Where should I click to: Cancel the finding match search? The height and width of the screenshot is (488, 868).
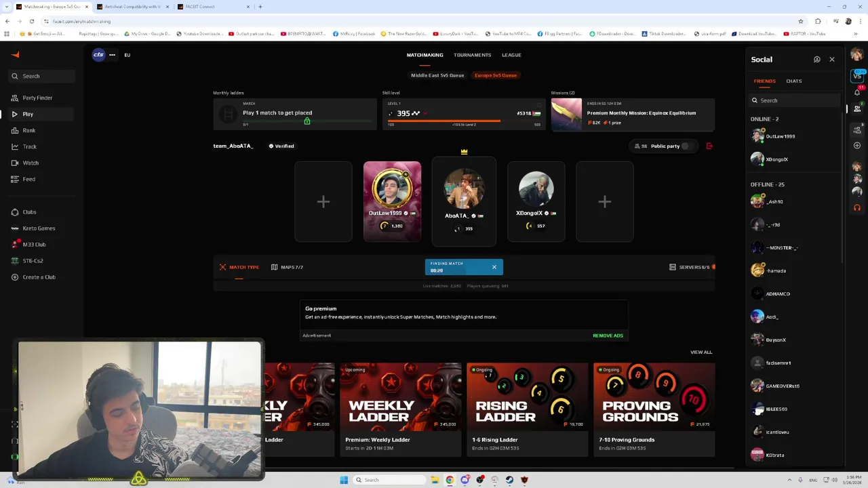pos(494,267)
